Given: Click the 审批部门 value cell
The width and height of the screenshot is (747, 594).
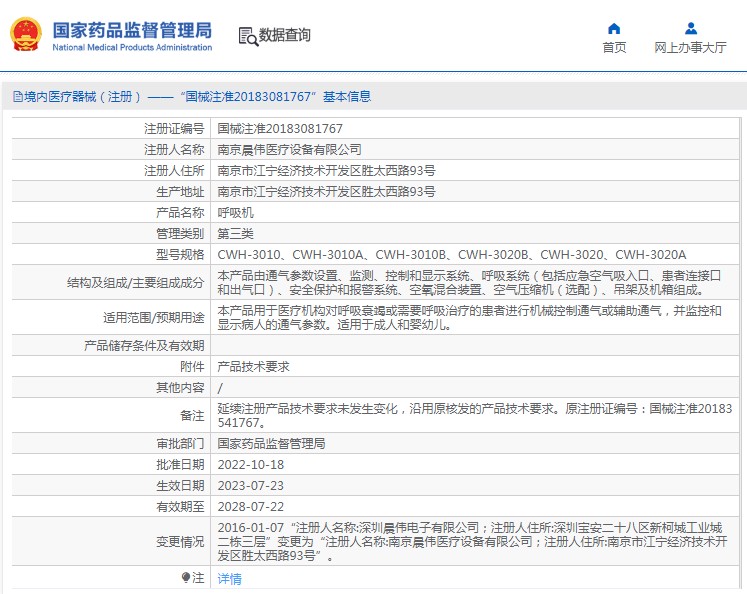Looking at the screenshot, I should [x=271, y=443].
